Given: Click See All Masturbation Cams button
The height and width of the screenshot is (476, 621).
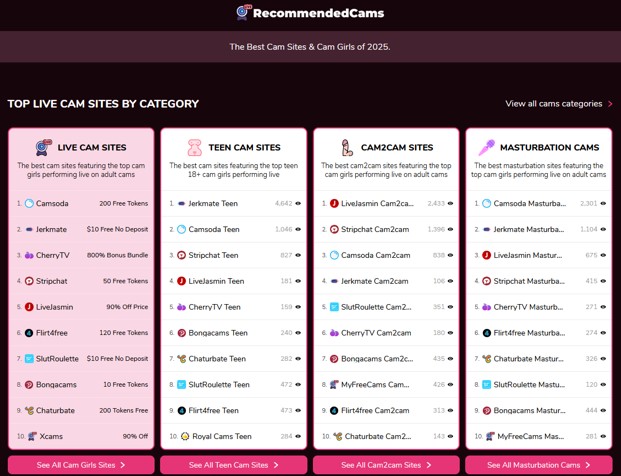Looking at the screenshot, I should coord(539,465).
